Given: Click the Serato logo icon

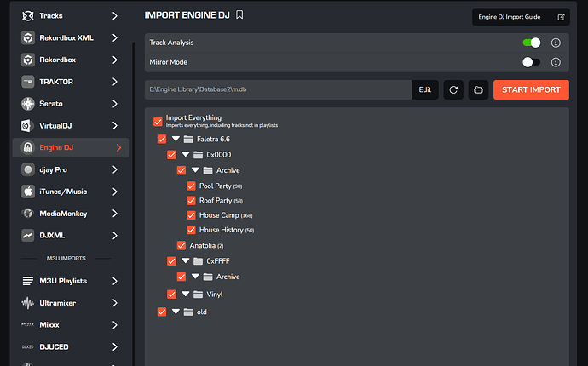Looking at the screenshot, I should 28,104.
